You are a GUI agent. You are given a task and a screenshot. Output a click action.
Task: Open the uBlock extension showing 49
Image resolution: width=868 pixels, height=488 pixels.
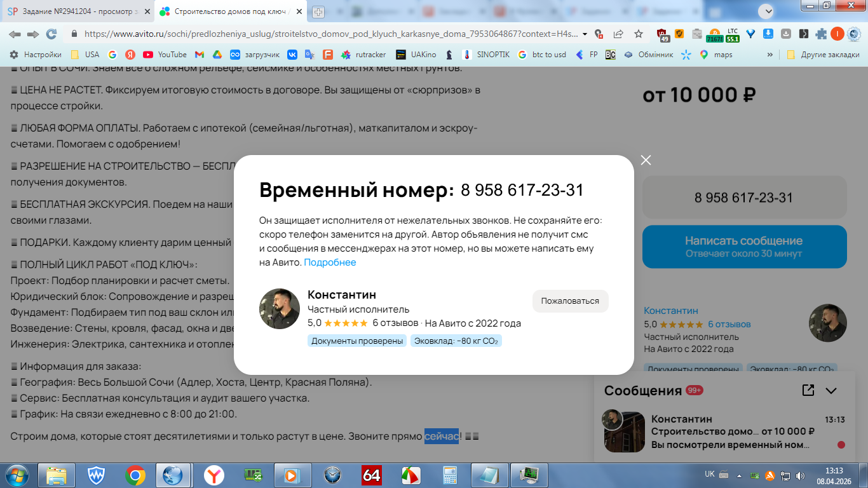click(663, 35)
